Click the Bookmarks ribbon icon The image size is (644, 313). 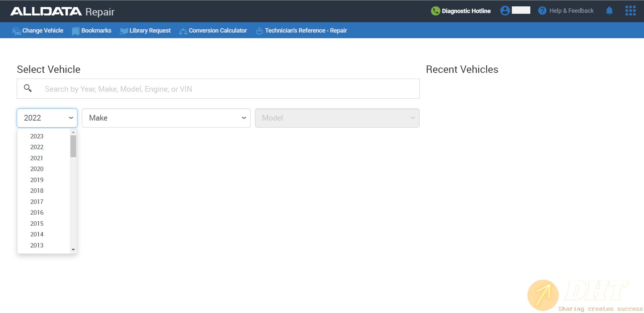pyautogui.click(x=76, y=31)
